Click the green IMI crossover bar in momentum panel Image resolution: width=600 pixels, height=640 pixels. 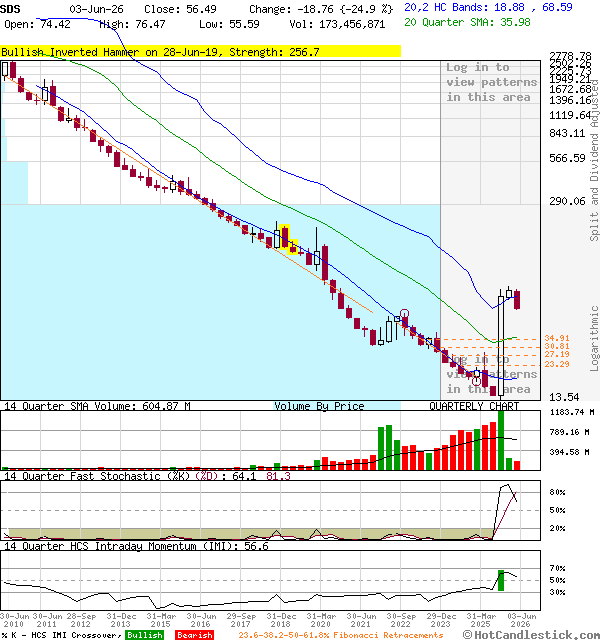coord(501,580)
